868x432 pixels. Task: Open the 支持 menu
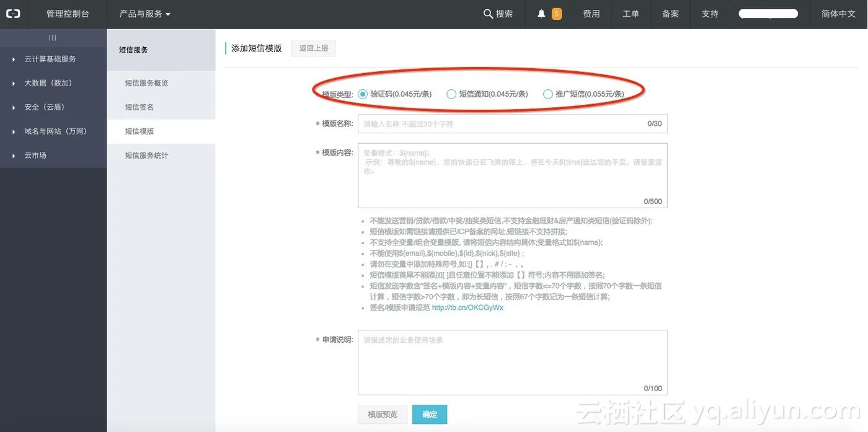tap(710, 14)
